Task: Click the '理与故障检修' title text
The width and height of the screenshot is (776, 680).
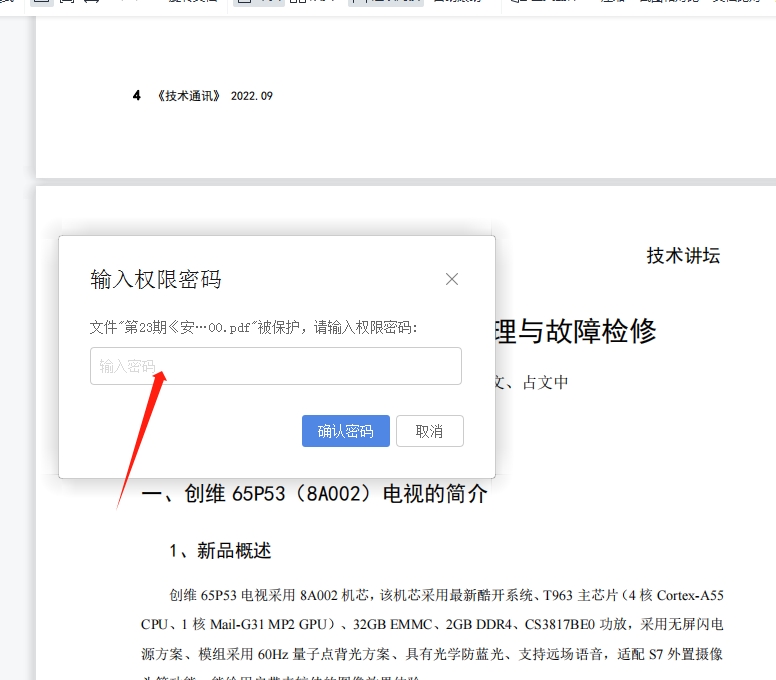Action: pos(575,331)
